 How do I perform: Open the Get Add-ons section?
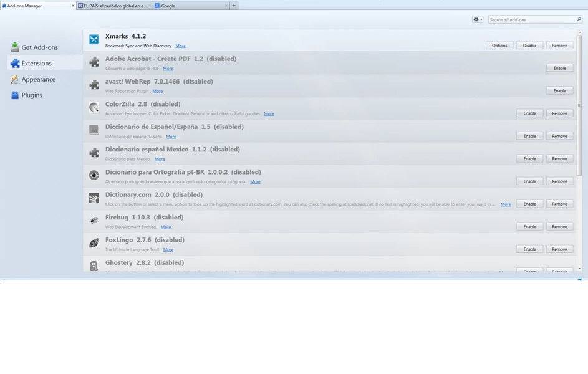(x=44, y=47)
